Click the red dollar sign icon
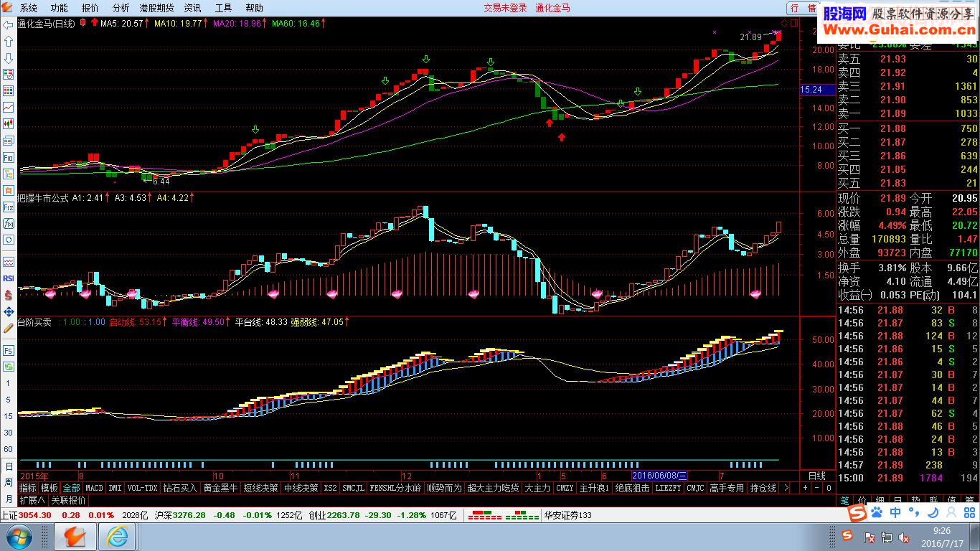980x551 pixels. 9,295
